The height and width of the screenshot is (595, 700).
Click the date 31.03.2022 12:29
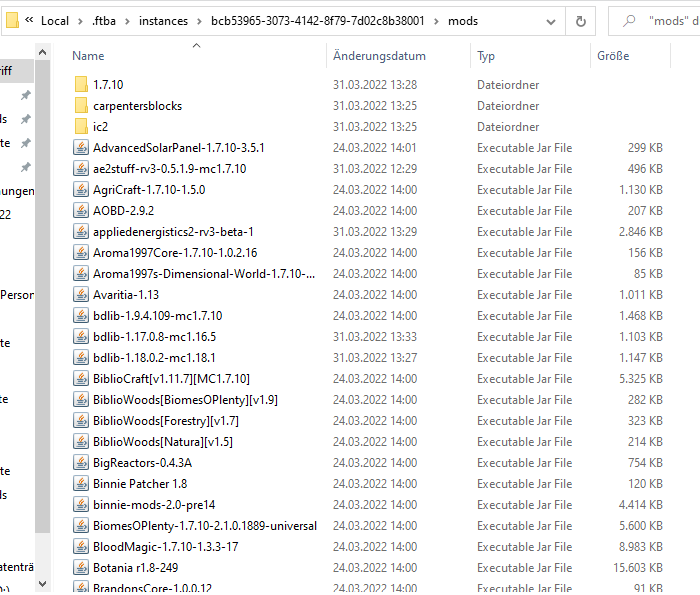[x=375, y=169]
